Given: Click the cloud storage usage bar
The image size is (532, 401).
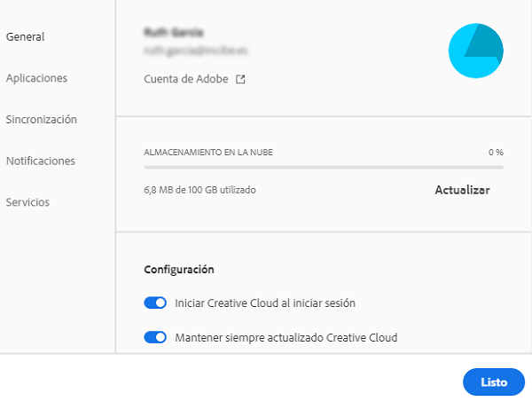Looking at the screenshot, I should (x=323, y=167).
